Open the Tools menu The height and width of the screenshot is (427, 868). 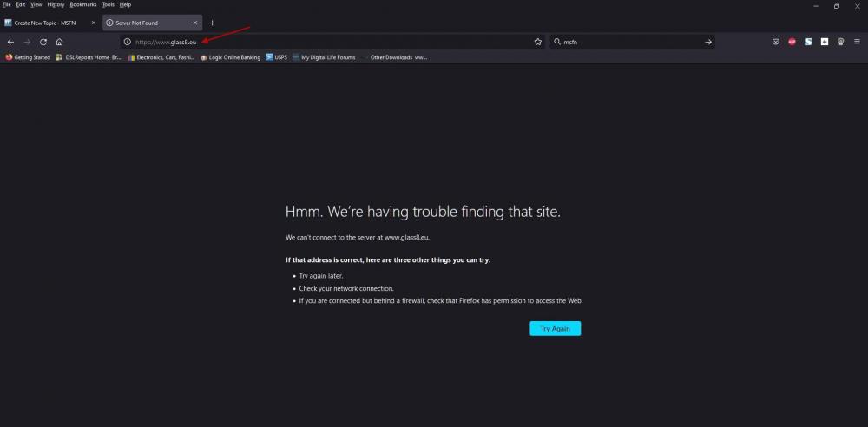tap(108, 4)
